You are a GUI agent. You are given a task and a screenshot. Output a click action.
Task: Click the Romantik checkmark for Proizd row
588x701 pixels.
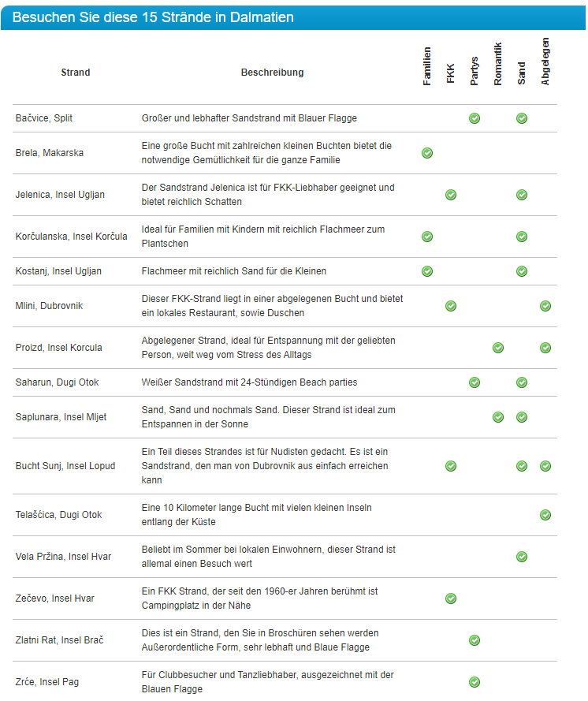point(498,348)
